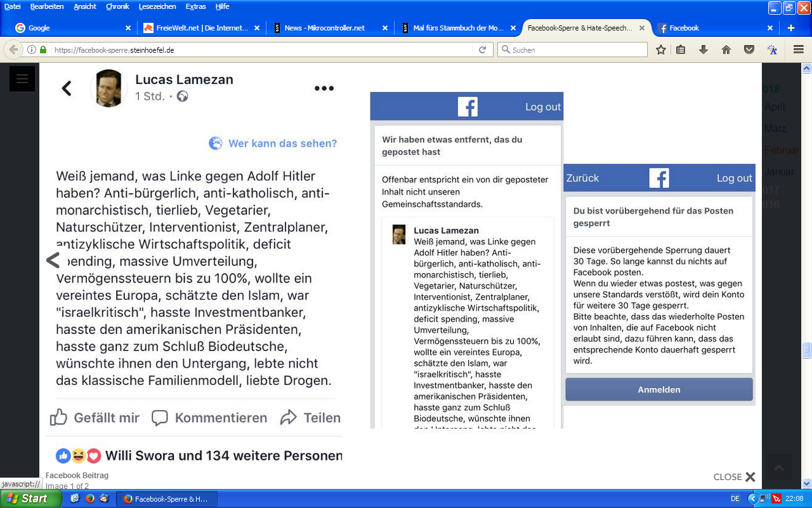Open the Bearbeiten menu
Viewport: 812px width, 508px height.
tap(46, 6)
